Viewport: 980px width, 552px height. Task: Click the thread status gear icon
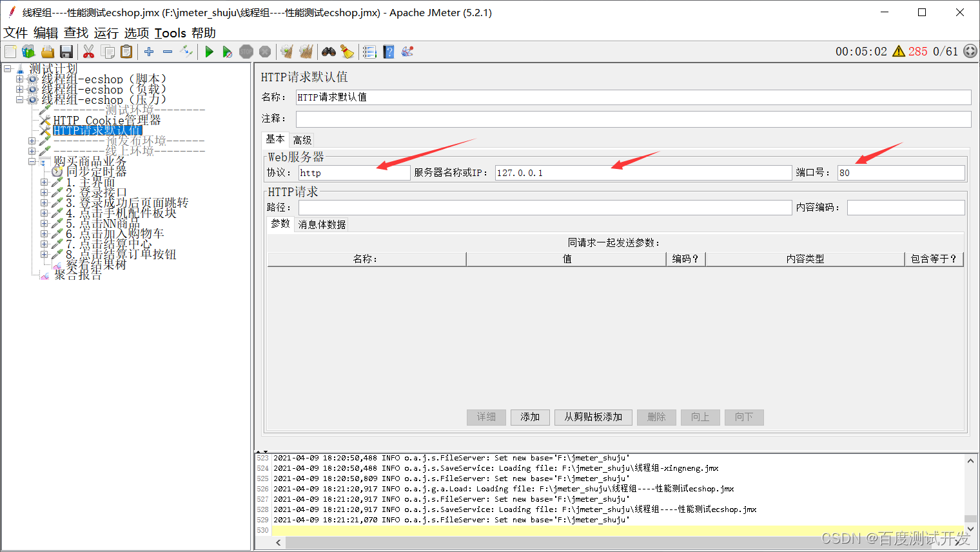point(970,52)
